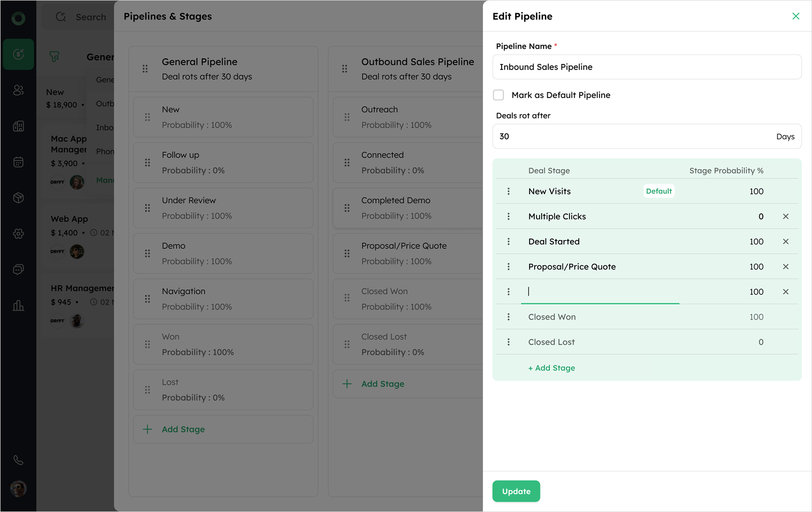Close the Edit Pipeline panel

[795, 16]
